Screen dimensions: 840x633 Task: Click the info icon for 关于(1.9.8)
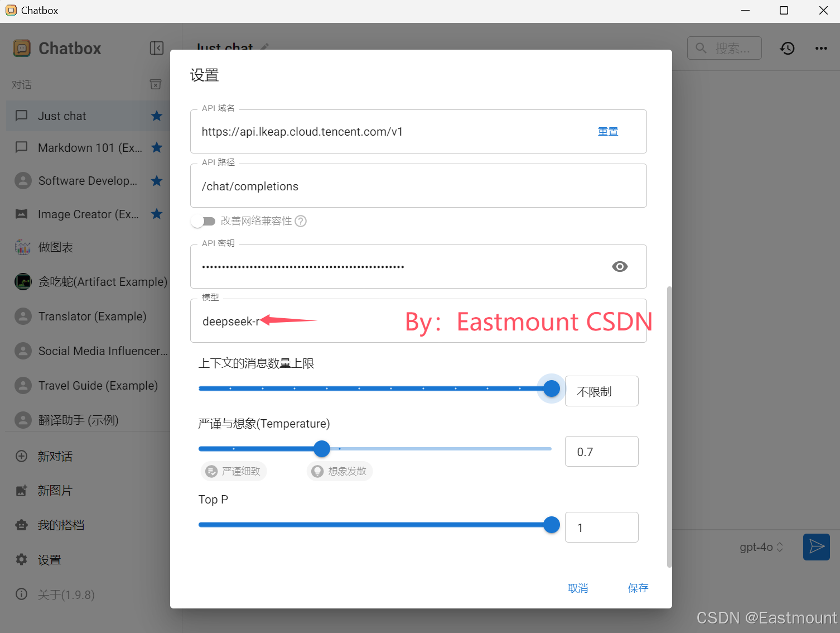point(22,594)
